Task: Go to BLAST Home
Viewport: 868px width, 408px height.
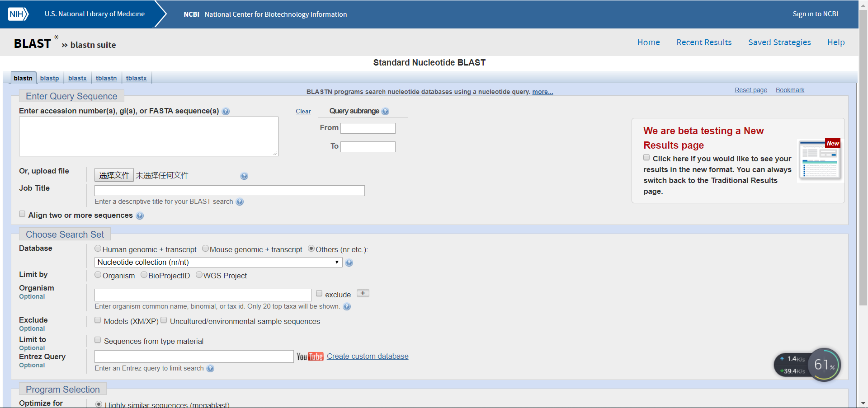Action: pyautogui.click(x=648, y=42)
